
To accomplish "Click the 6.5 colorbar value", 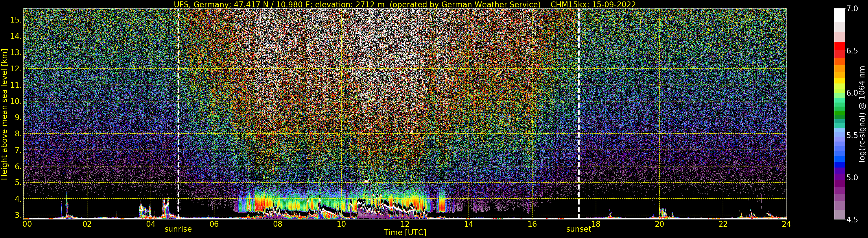I will point(852,51).
